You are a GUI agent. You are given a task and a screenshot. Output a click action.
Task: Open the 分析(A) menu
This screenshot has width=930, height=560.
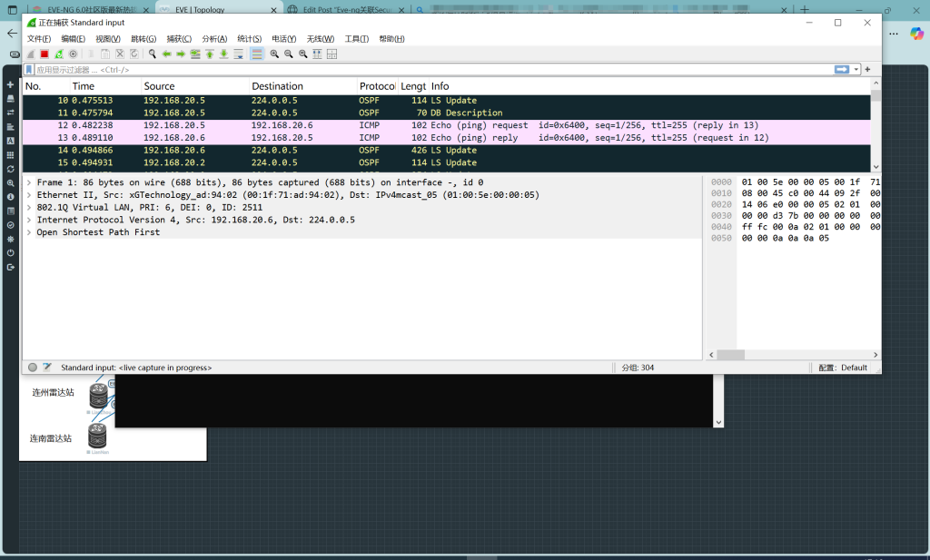click(x=214, y=39)
